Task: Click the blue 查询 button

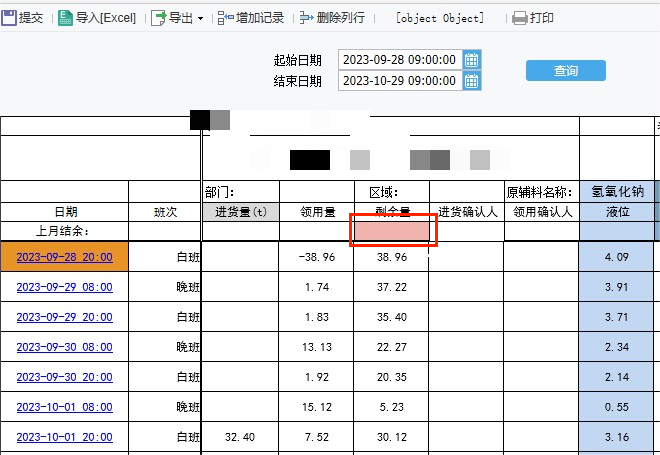Action: point(566,70)
